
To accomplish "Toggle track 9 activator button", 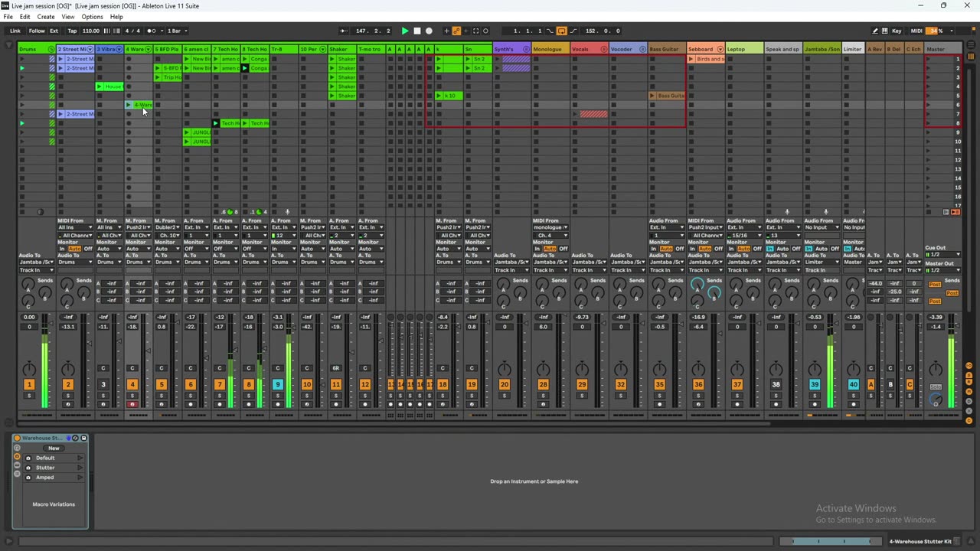I will pyautogui.click(x=278, y=384).
